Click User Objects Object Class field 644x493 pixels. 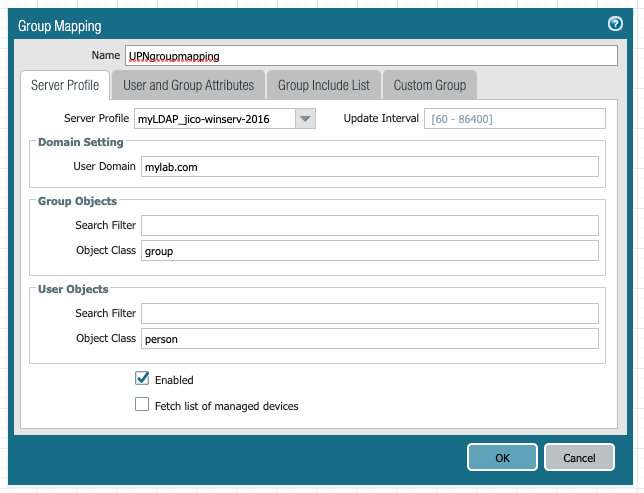pos(370,339)
